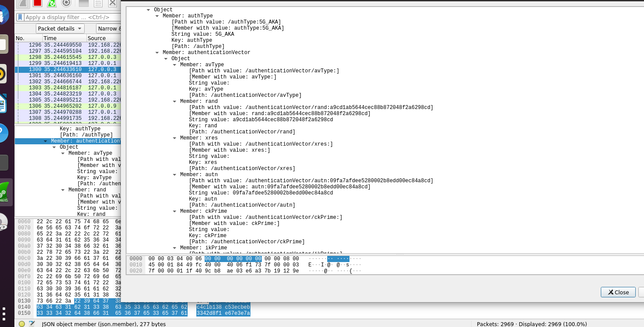Select '[Path: /authenticationVector/xres]' line
Image resolution: width=644 pixels, height=327 pixels.
[x=242, y=168]
